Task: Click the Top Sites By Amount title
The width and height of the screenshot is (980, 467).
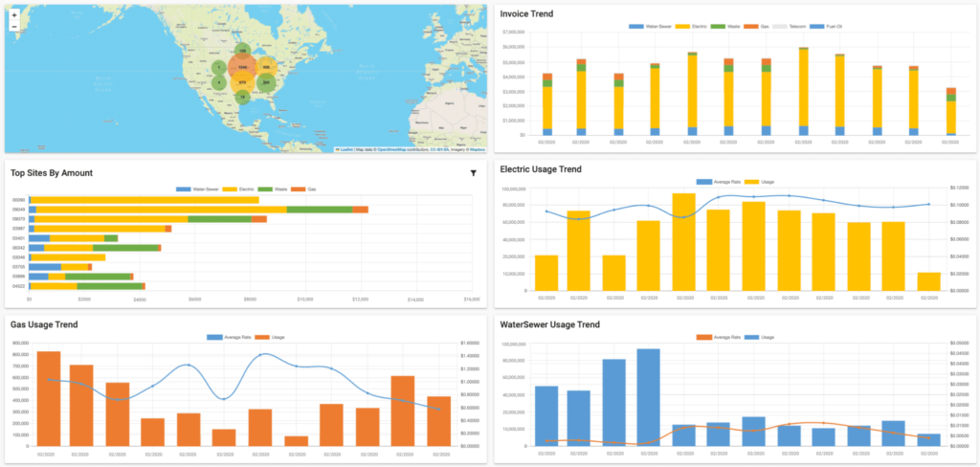Action: click(52, 173)
